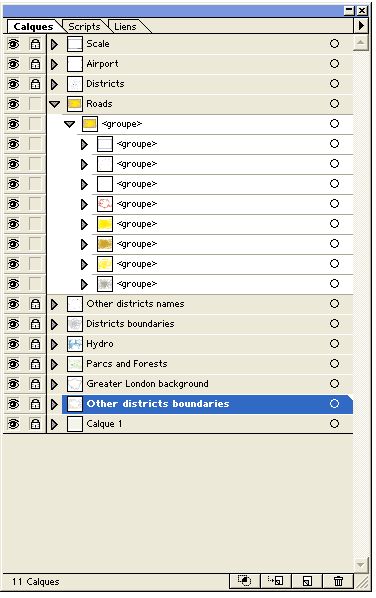Click the trash icon to delete selection
This screenshot has width=376, height=598.
(x=338, y=581)
